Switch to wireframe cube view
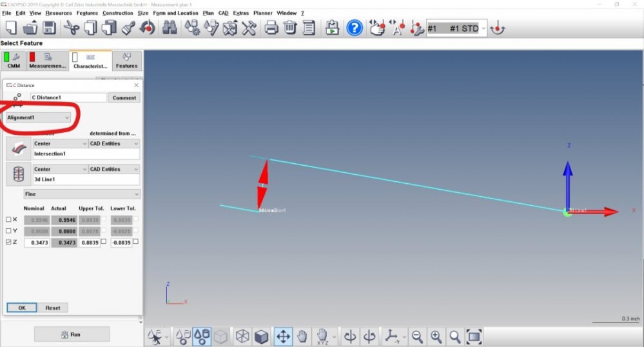The height and width of the screenshot is (347, 644). [x=242, y=337]
